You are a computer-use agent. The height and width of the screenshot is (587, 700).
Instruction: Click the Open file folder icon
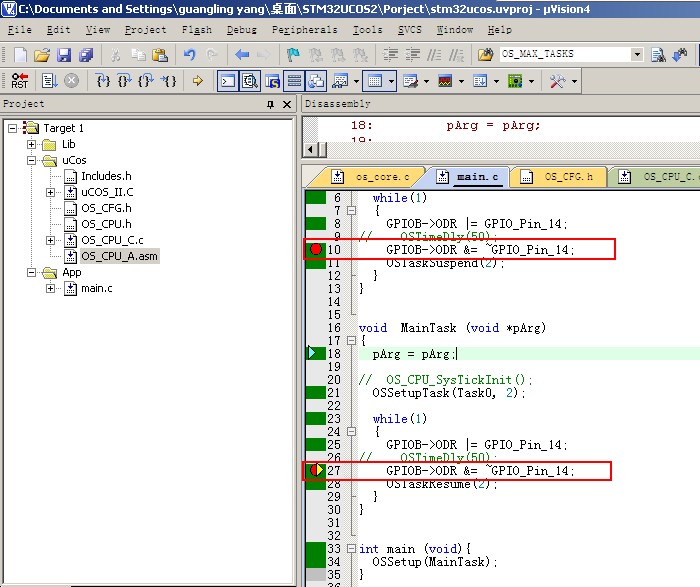pos(41,55)
